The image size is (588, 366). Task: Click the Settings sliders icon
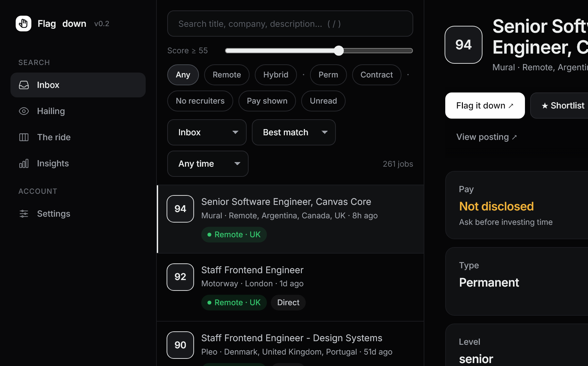pos(24,214)
